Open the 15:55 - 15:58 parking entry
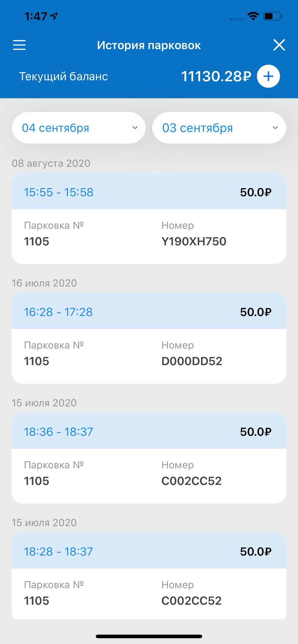The width and height of the screenshot is (298, 644). pyautogui.click(x=149, y=219)
